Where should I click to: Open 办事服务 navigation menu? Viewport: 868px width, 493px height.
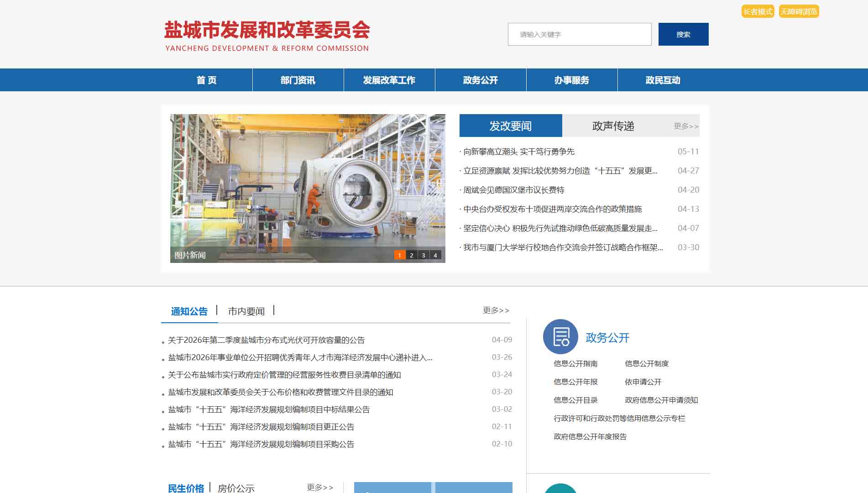572,80
